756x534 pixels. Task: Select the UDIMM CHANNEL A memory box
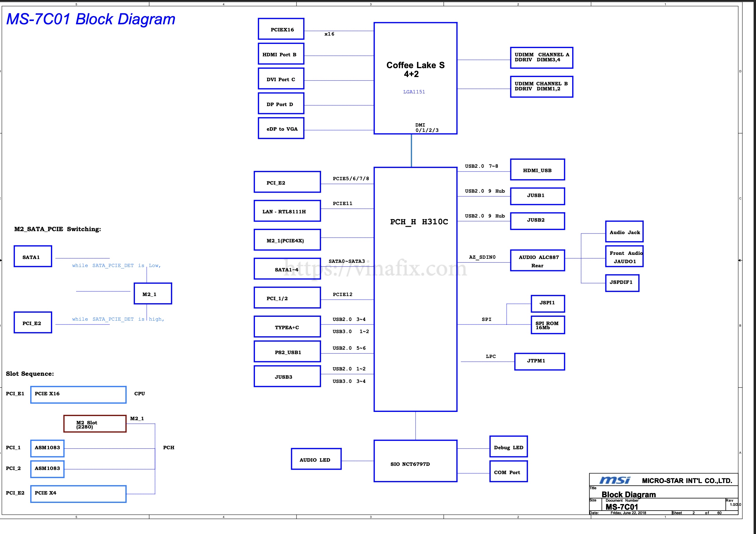click(541, 57)
